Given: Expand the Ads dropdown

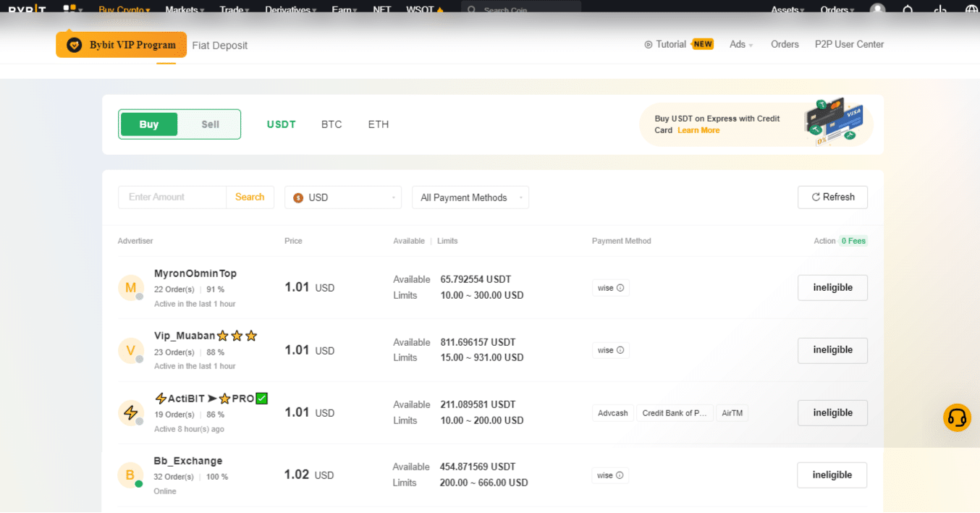Looking at the screenshot, I should 741,44.
